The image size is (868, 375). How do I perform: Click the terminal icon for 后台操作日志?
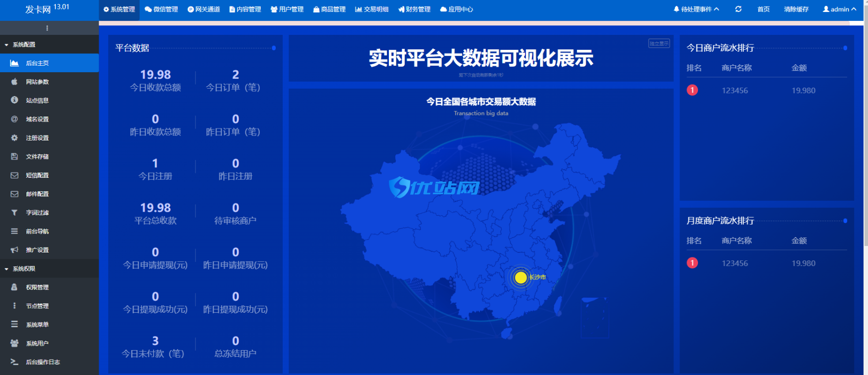tap(14, 362)
